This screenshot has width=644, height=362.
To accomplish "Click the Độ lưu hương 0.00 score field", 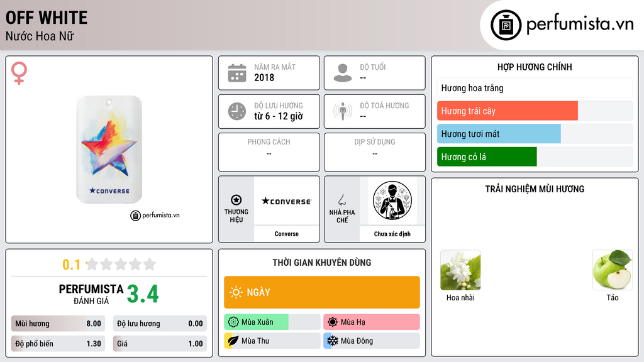I will 160,324.
